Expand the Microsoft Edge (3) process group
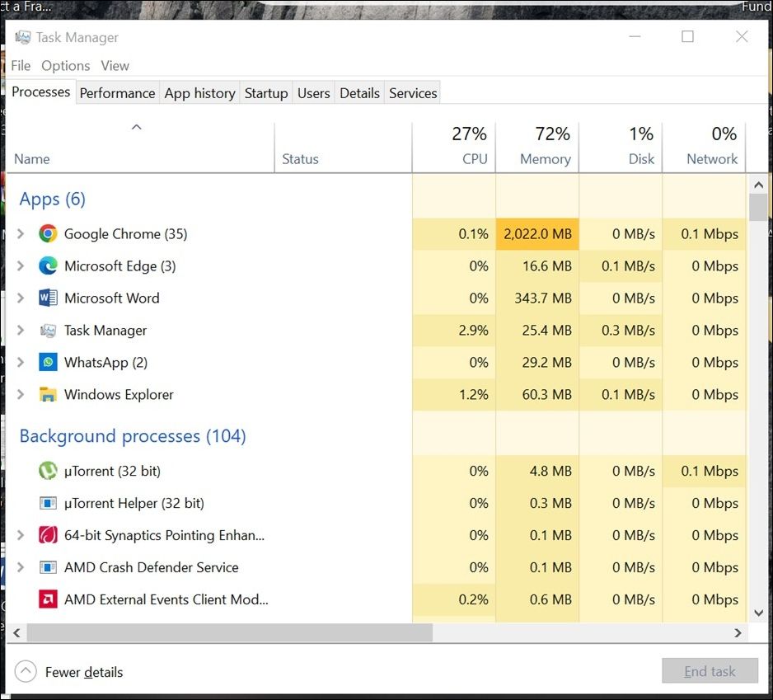 click(21, 265)
